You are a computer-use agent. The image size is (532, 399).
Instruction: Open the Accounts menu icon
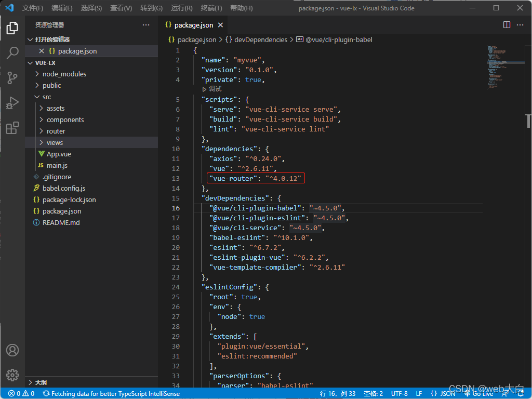point(12,350)
